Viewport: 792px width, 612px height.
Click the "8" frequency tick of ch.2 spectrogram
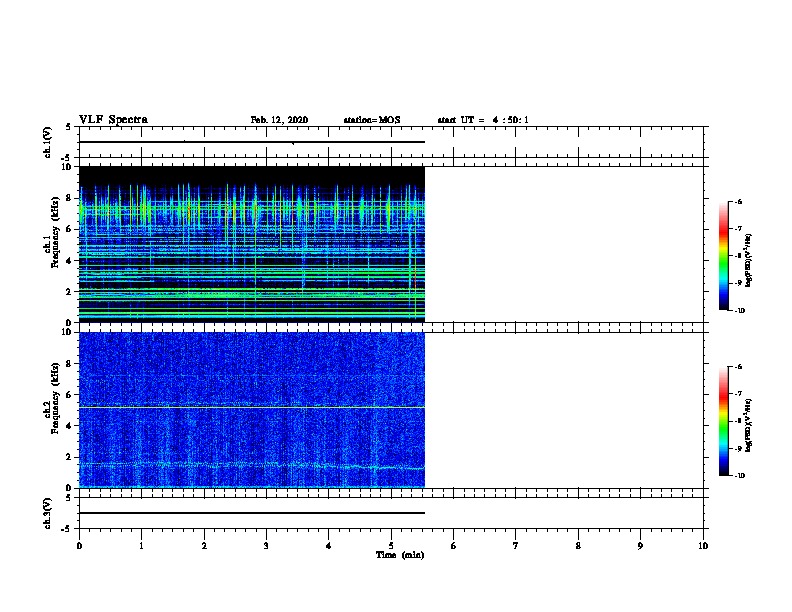[70, 364]
